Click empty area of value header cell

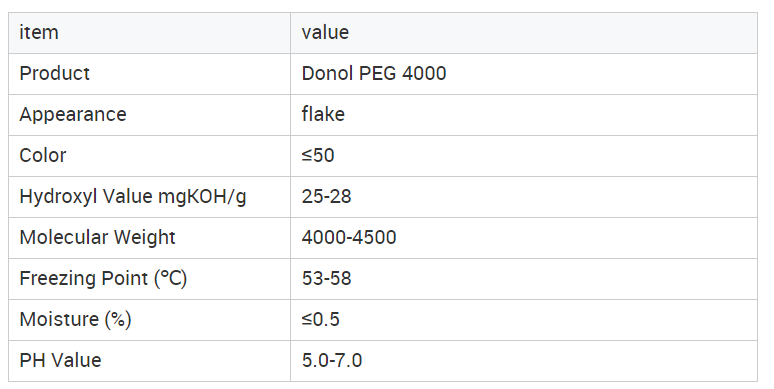553,33
